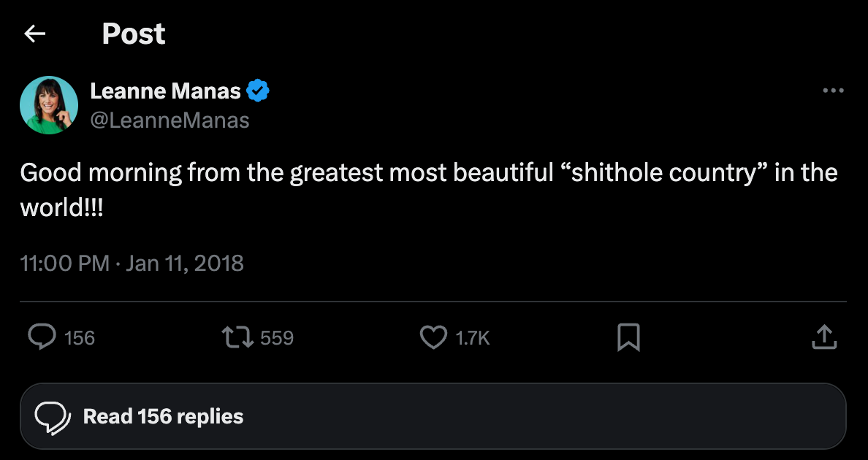
Task: Click the Post page heading
Action: (x=134, y=34)
